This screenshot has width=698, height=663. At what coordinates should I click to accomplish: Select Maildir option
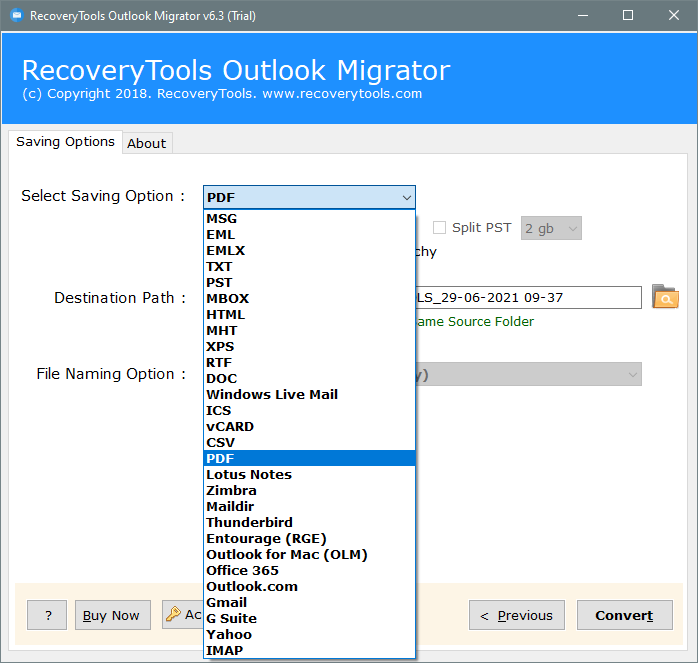click(309, 507)
